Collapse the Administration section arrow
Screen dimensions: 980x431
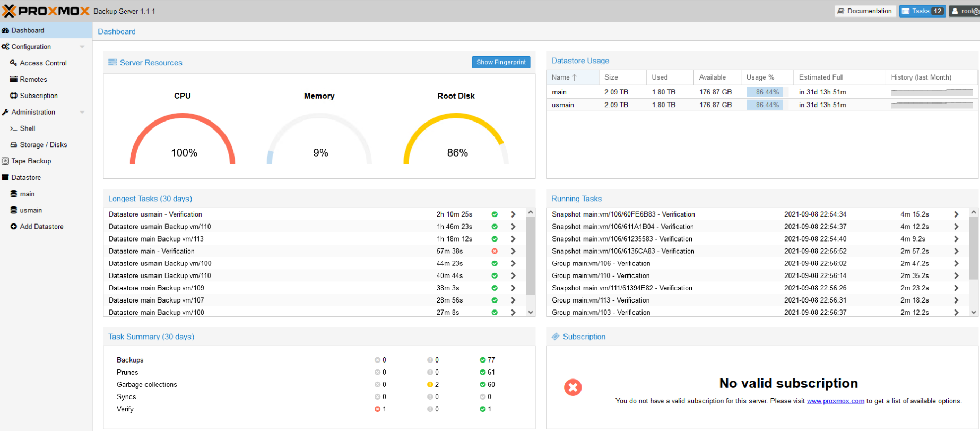(82, 112)
